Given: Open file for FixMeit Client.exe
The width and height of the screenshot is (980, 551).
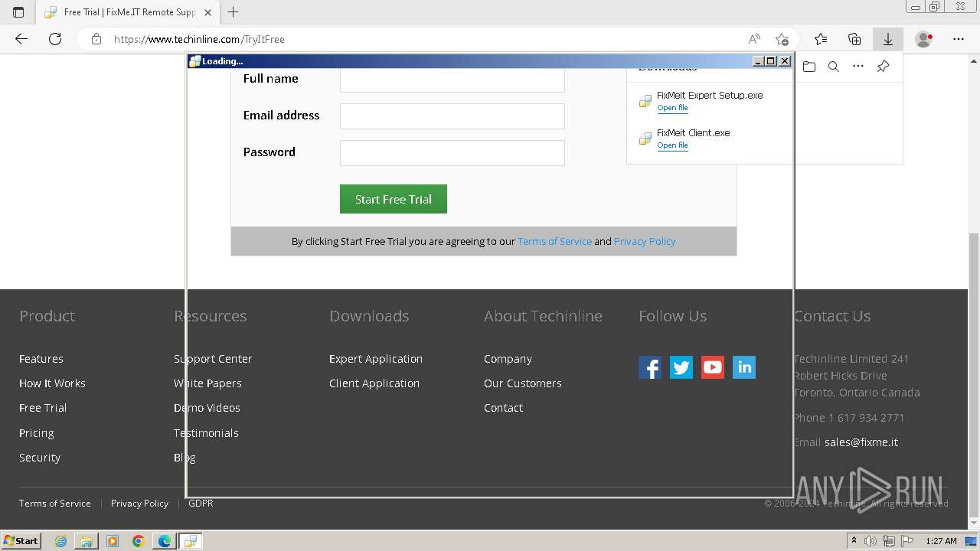Looking at the screenshot, I should click(672, 145).
